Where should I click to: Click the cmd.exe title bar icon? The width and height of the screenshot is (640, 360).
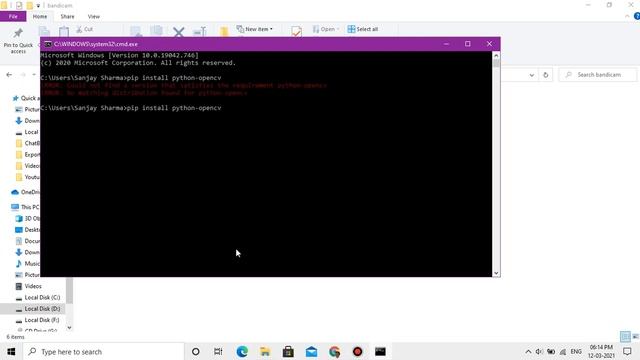click(x=48, y=44)
